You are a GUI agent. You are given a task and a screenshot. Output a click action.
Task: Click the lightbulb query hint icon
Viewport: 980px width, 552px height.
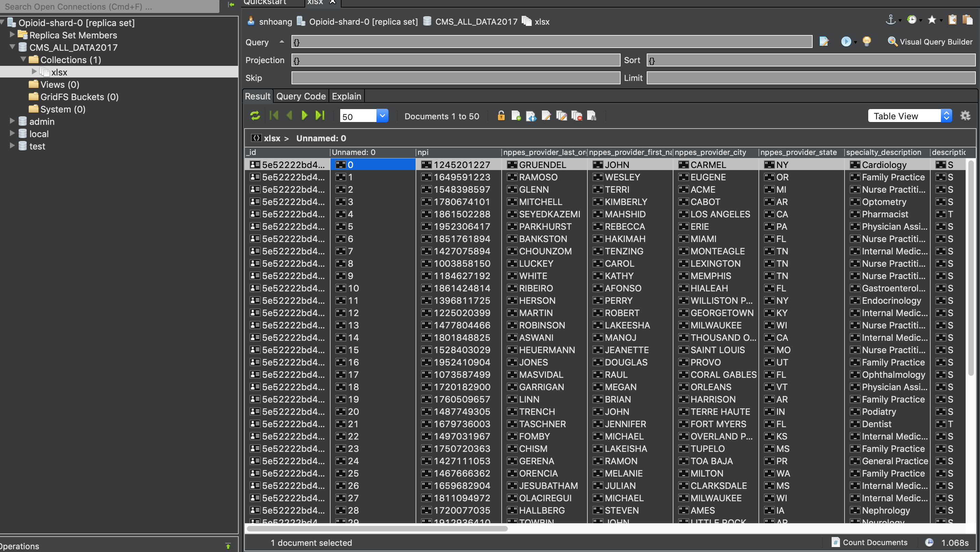[x=867, y=41]
